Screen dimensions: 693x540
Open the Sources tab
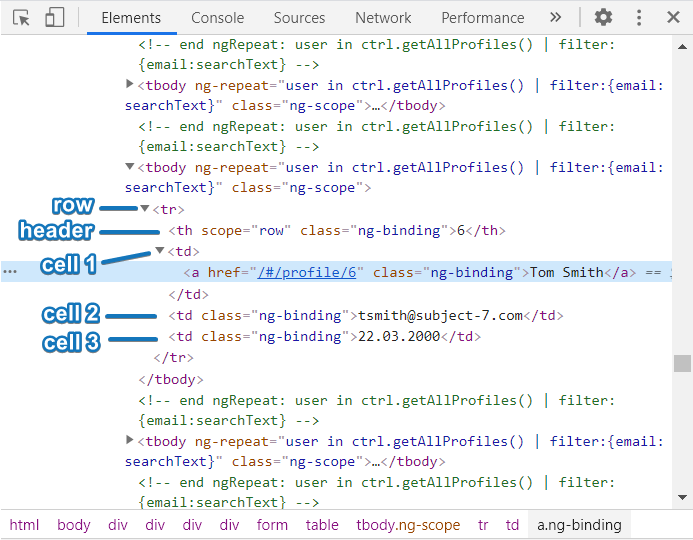coord(299,17)
